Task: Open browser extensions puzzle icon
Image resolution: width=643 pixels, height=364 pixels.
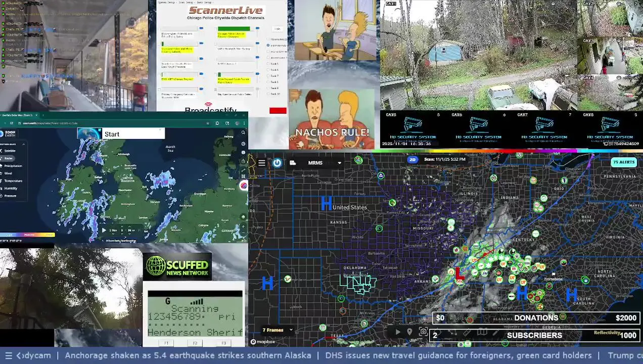Action: point(217,123)
